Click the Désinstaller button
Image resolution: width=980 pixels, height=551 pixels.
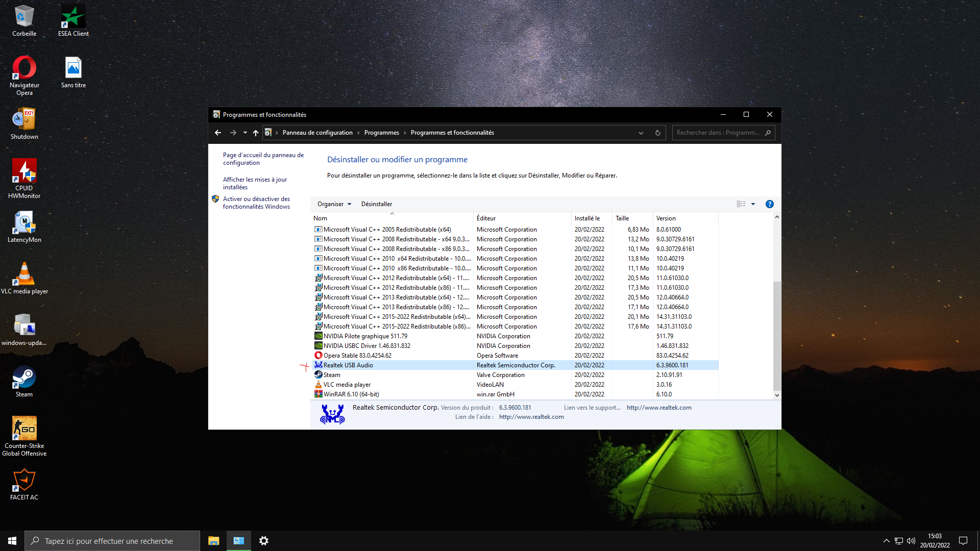[x=377, y=204]
